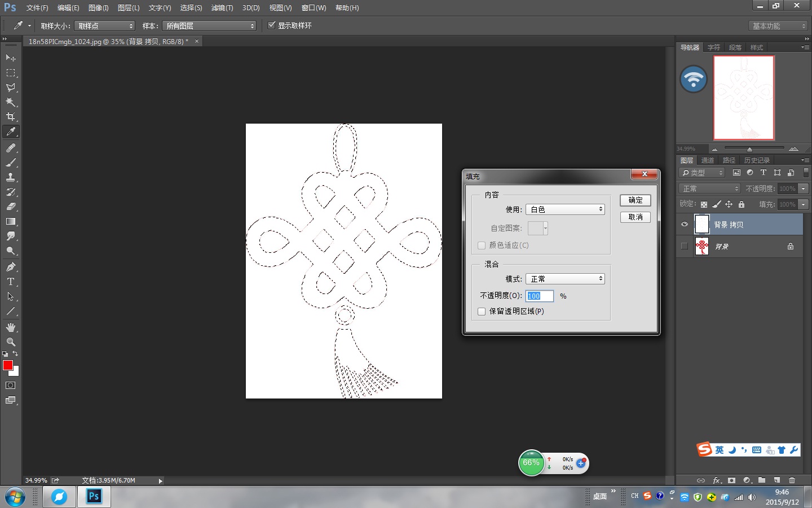812x508 pixels.
Task: Click the add layer style fx icon
Action: (717, 480)
